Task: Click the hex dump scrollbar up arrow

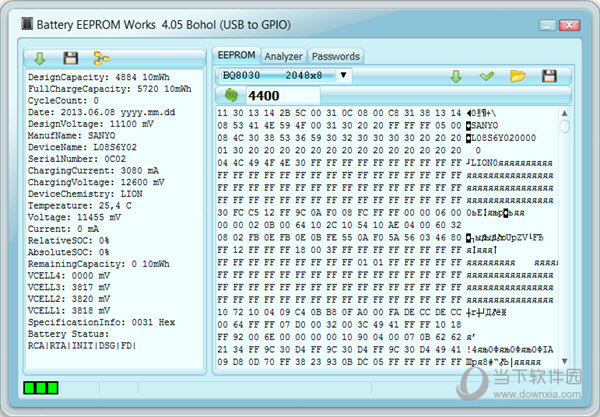Action: (565, 113)
